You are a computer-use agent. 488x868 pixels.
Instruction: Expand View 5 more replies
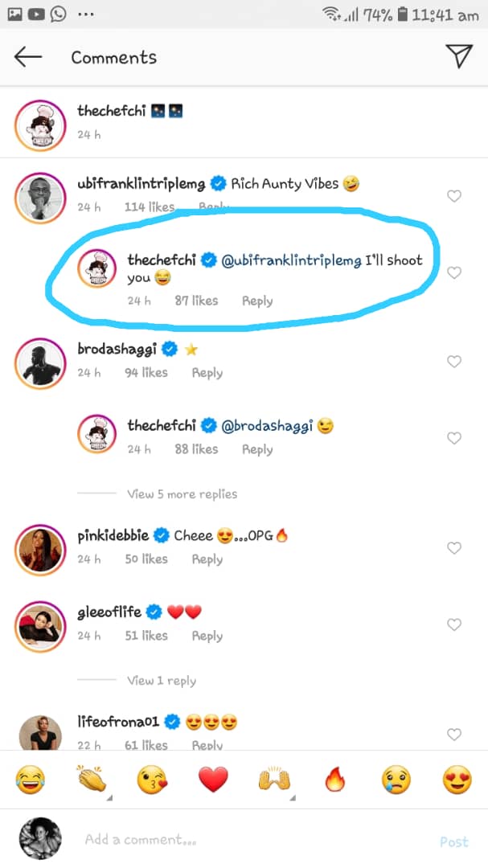coord(182,493)
